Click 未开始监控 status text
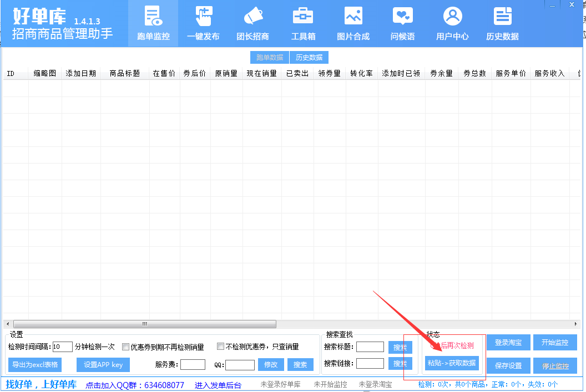Image resolution: width=586 pixels, height=392 pixels. pos(330,384)
